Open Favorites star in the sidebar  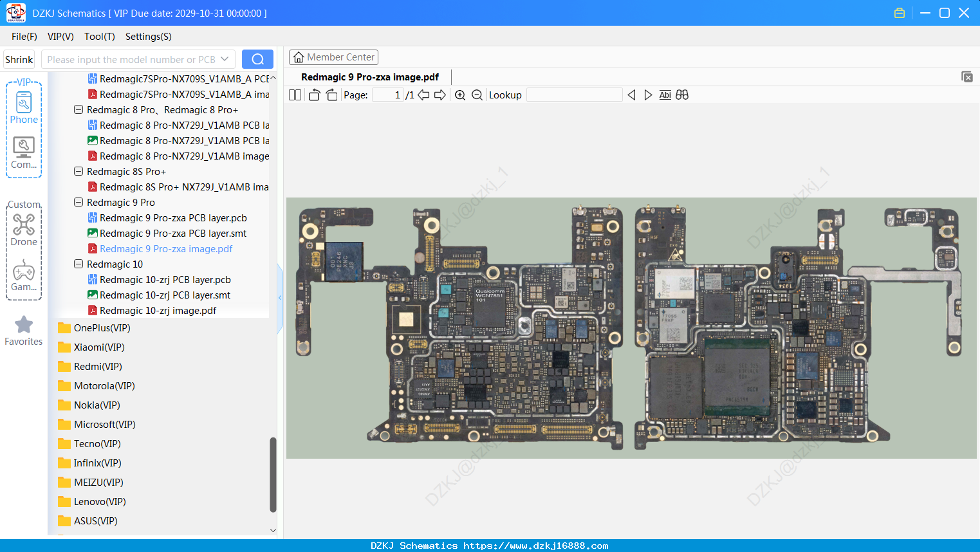tap(24, 331)
